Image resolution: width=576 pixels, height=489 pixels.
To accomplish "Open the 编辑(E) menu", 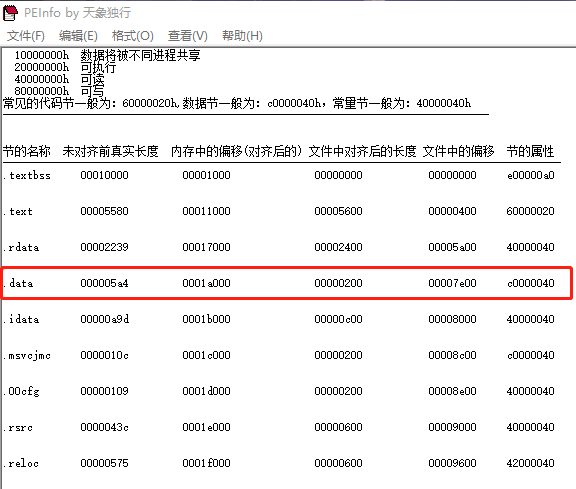I will click(78, 36).
